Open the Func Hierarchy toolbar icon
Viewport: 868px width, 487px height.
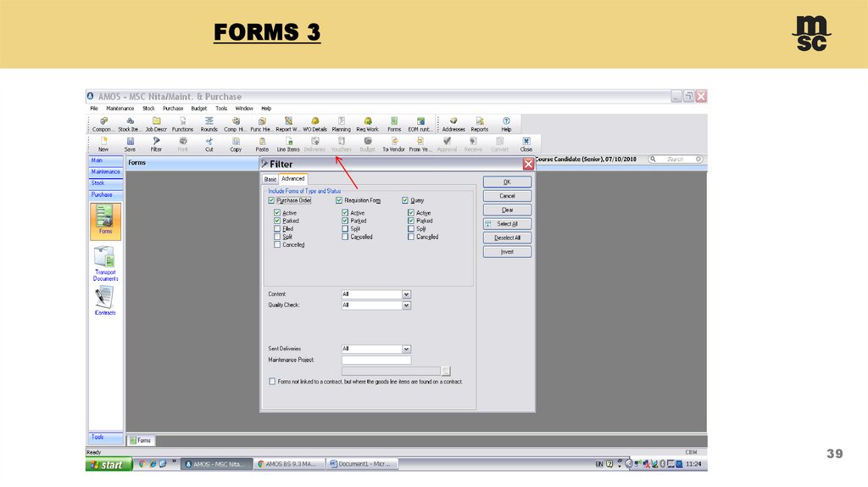click(262, 124)
